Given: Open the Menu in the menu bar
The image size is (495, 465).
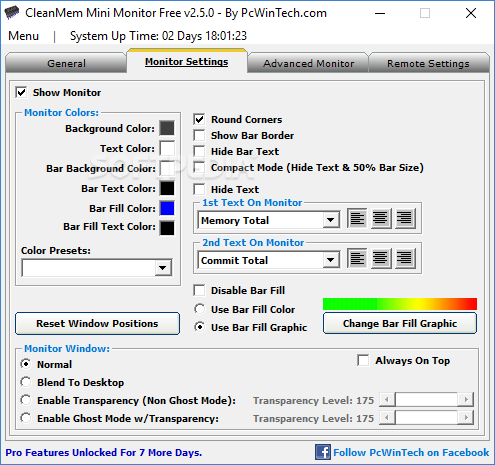Looking at the screenshot, I should click(x=23, y=36).
